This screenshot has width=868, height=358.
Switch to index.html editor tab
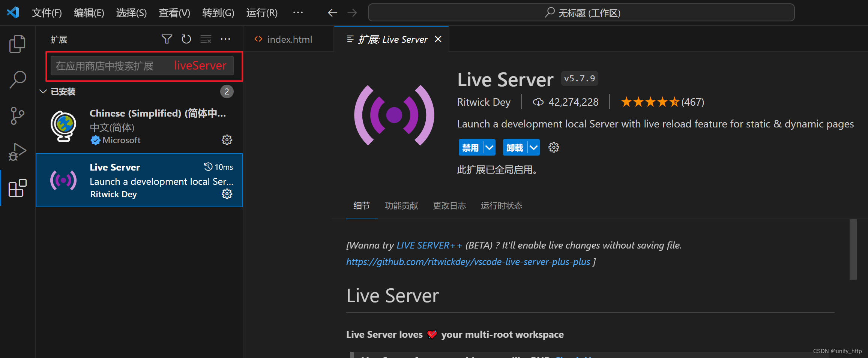click(288, 39)
